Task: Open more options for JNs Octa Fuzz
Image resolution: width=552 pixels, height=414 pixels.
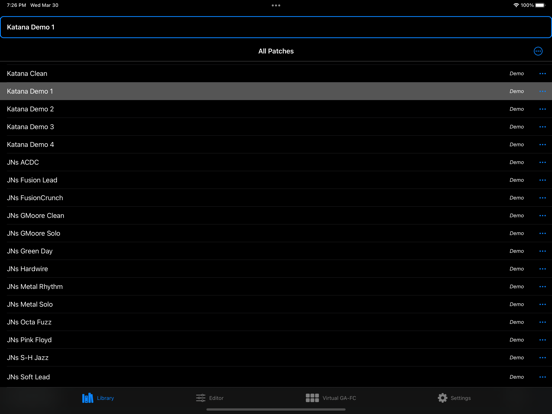Action: tap(542, 322)
